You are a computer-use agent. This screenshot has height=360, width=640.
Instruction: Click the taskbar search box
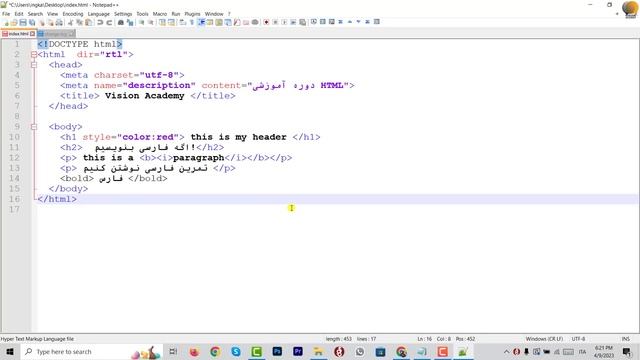[x=91, y=351]
